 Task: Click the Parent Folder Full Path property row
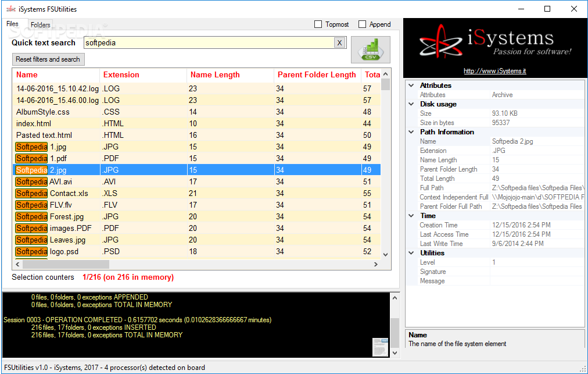point(501,206)
